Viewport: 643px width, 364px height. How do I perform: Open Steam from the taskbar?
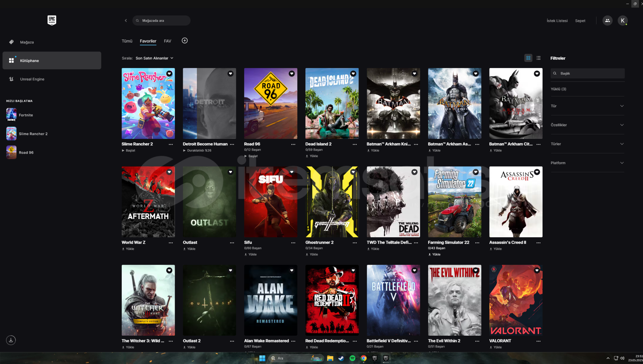[341, 358]
